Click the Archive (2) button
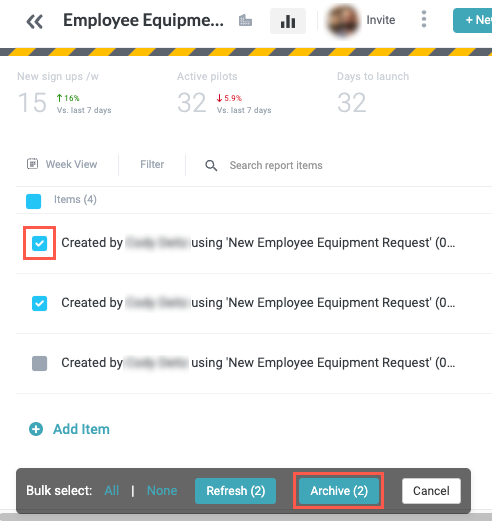492x521 pixels. point(339,491)
